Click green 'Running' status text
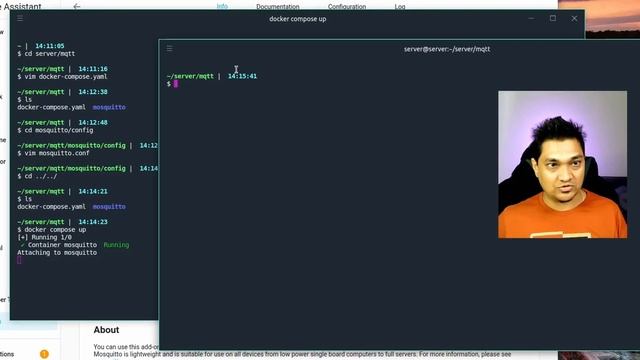The height and width of the screenshot is (360, 640). point(116,245)
